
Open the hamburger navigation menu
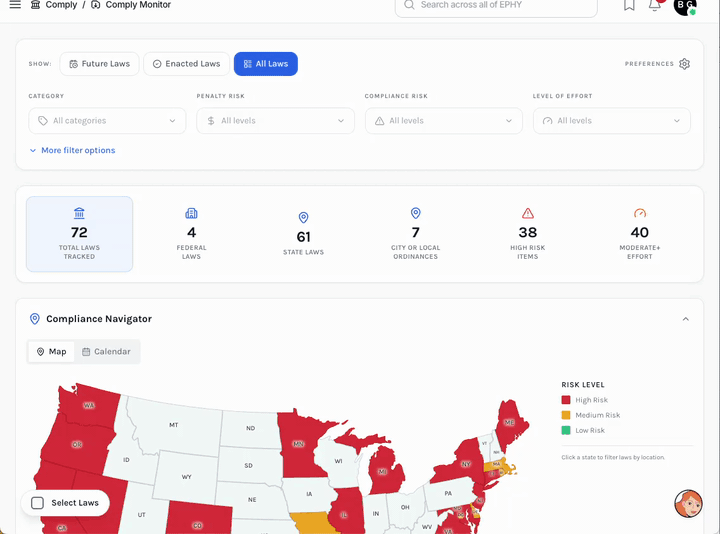(x=15, y=5)
